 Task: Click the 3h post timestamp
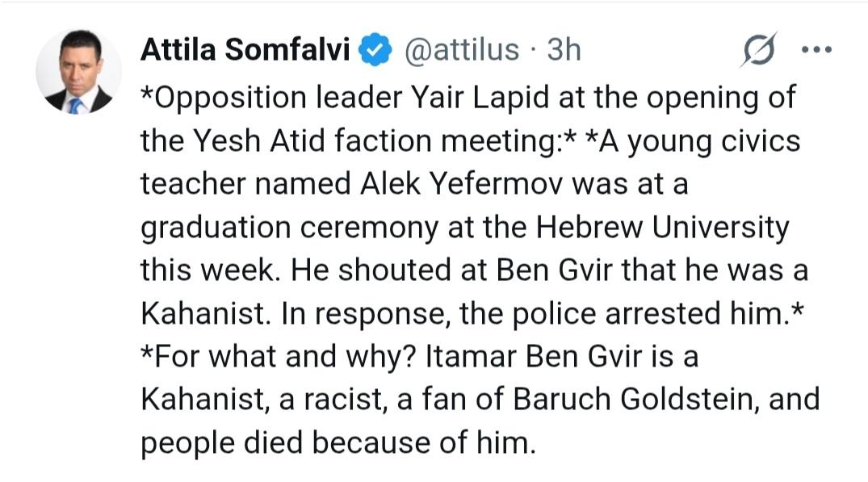coord(564,50)
